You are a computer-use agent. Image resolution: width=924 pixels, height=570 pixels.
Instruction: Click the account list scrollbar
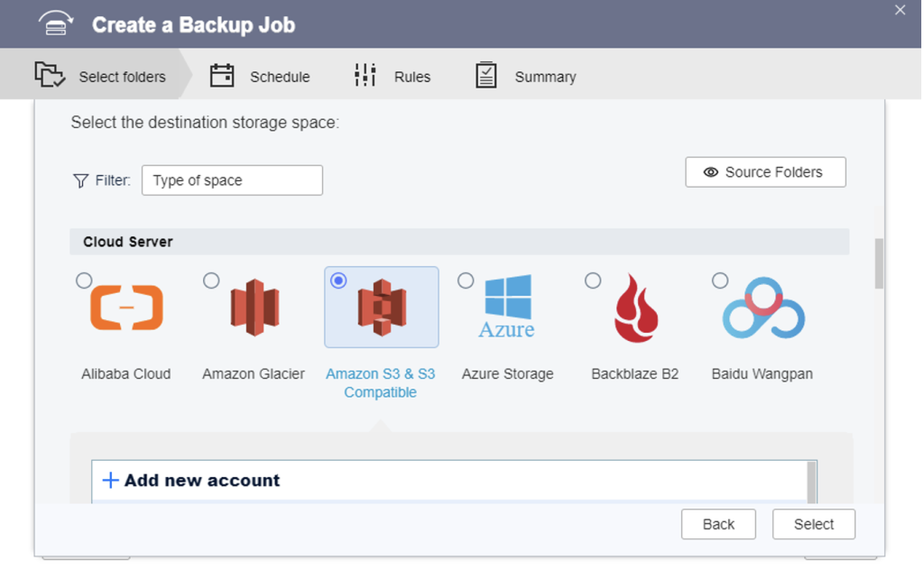(x=811, y=483)
